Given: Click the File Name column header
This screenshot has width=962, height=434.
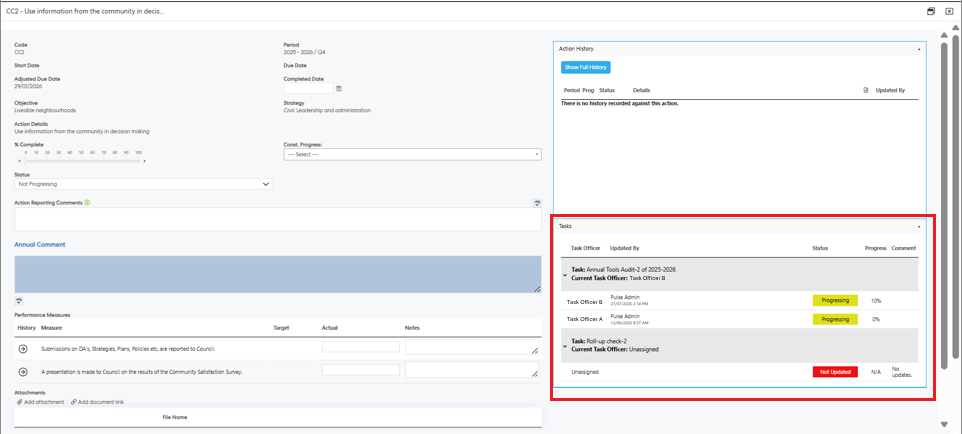Looking at the screenshot, I should point(175,417).
